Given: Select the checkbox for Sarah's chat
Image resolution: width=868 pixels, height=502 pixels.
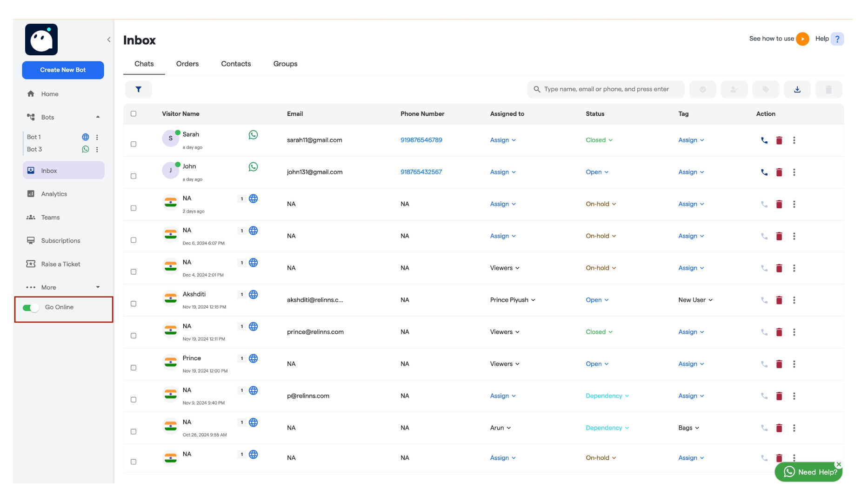Looking at the screenshot, I should (134, 144).
